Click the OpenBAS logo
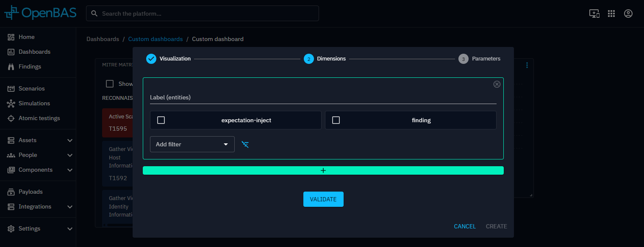 40,13
